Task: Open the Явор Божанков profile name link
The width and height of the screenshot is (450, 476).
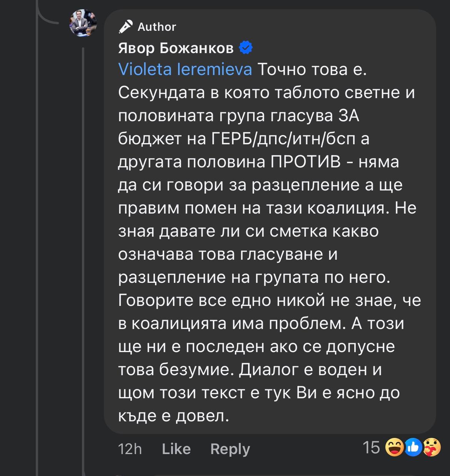Action: pyautogui.click(x=176, y=48)
